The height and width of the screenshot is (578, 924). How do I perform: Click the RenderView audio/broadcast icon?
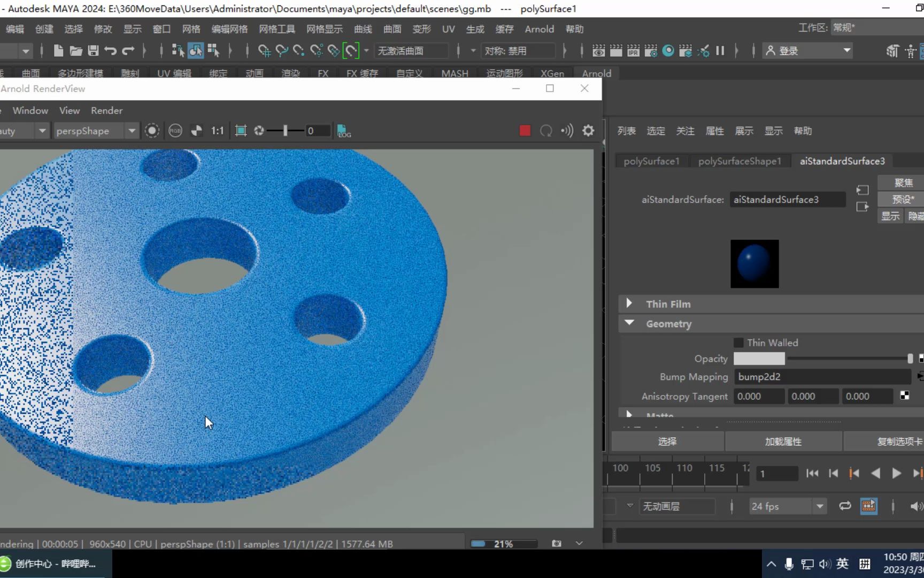567,131
